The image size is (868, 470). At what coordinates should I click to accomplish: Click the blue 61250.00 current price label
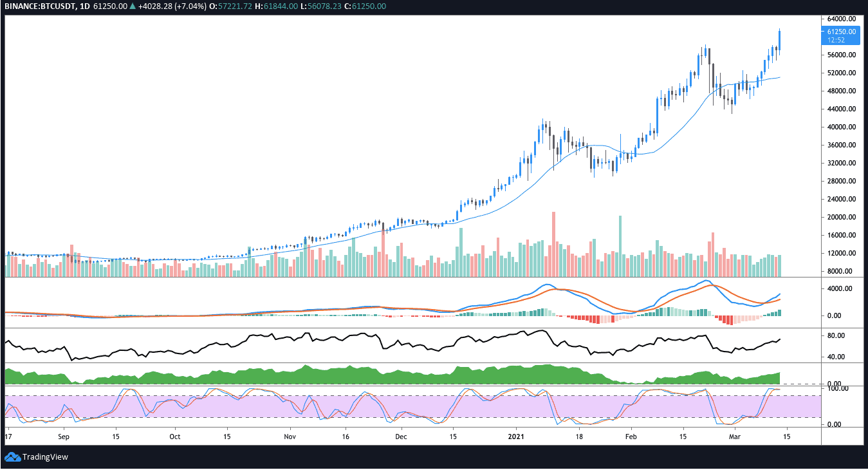coord(842,32)
